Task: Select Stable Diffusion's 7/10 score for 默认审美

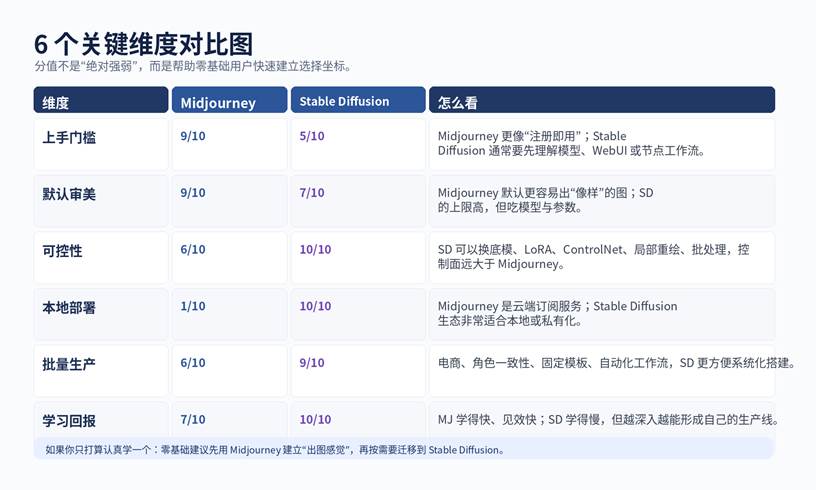Action: (312, 193)
